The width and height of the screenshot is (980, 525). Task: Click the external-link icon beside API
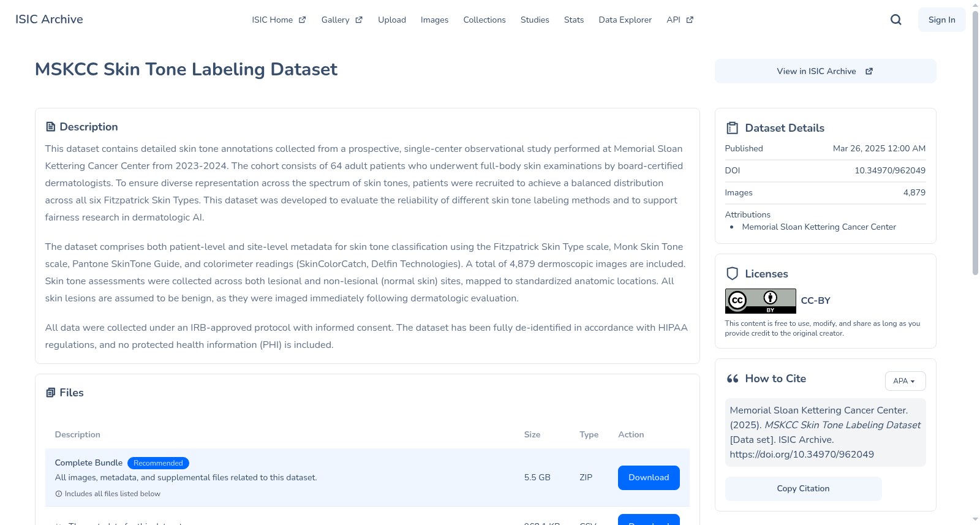[690, 20]
